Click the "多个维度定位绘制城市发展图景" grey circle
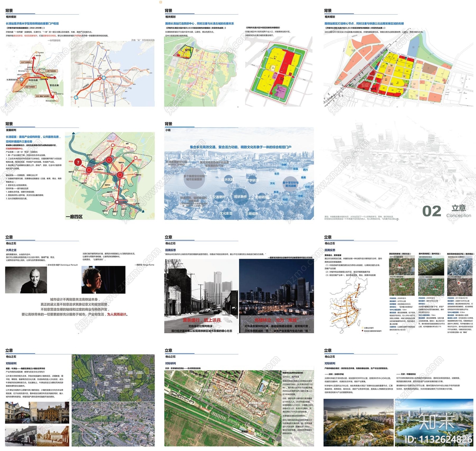Viewport: 476px width, 451px height. (x=194, y=178)
